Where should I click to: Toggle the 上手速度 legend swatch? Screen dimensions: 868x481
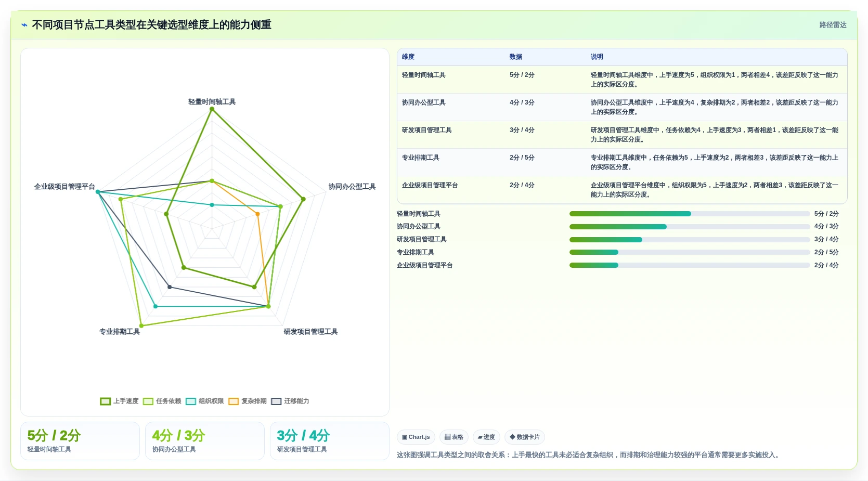[105, 401]
